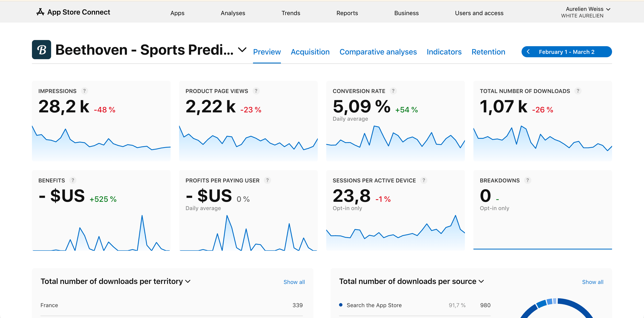Open the Benefits help tooltip
Viewport: 644px width, 318px height.
[x=73, y=180]
